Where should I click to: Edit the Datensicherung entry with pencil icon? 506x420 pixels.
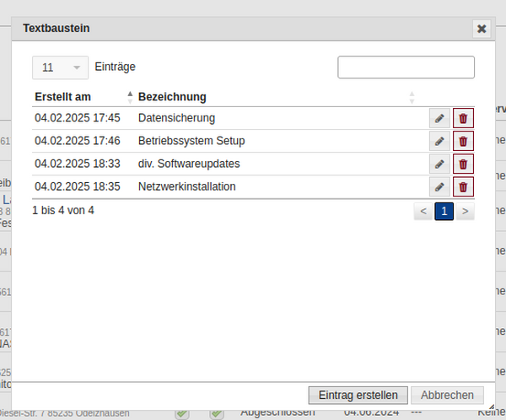pos(439,118)
